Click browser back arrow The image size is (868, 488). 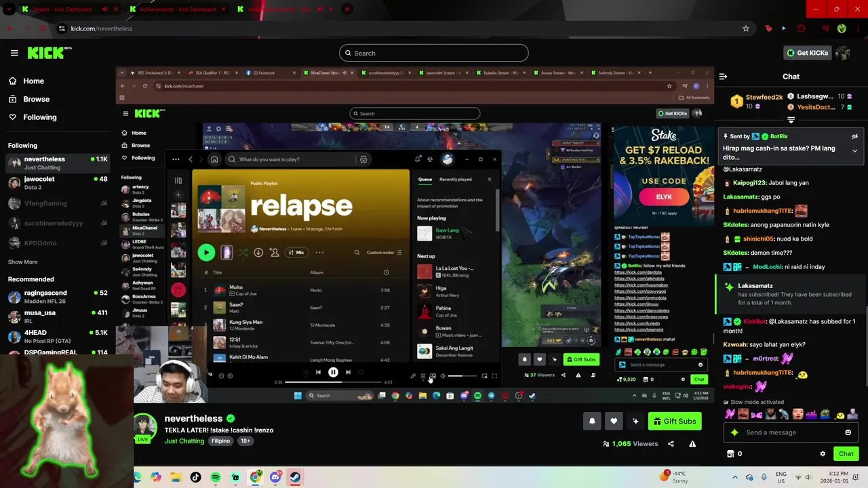[x=9, y=28]
